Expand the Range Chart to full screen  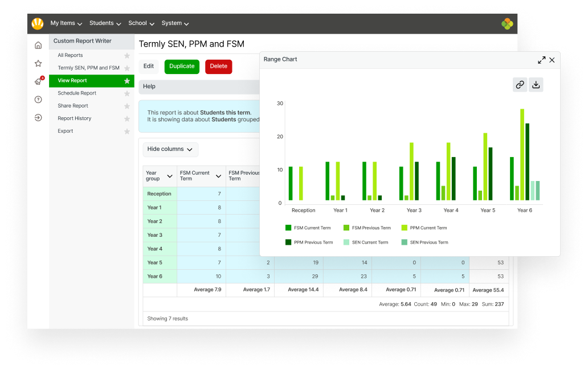coord(542,59)
